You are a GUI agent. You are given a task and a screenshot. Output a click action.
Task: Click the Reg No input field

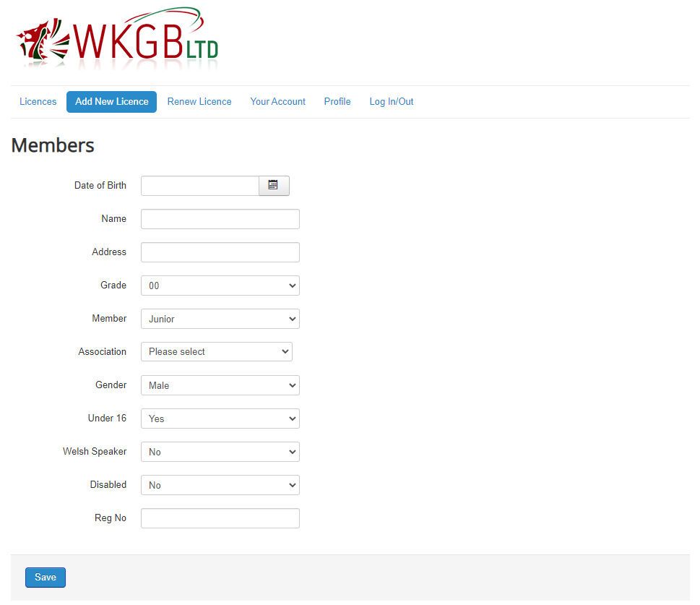220,518
